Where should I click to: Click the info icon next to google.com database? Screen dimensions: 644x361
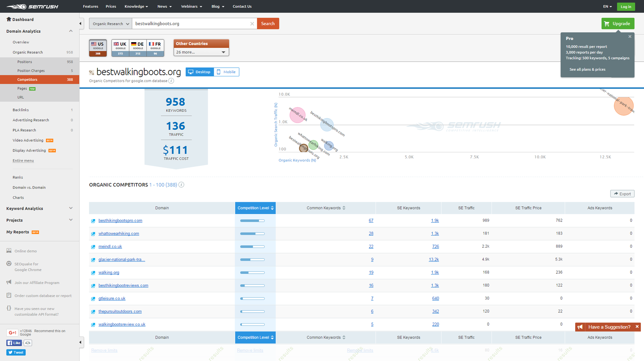[171, 81]
